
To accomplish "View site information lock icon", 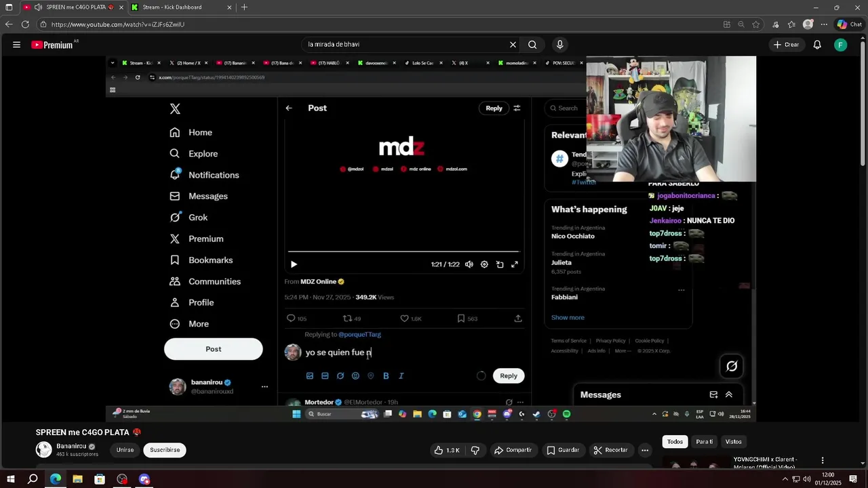I will coord(43,24).
